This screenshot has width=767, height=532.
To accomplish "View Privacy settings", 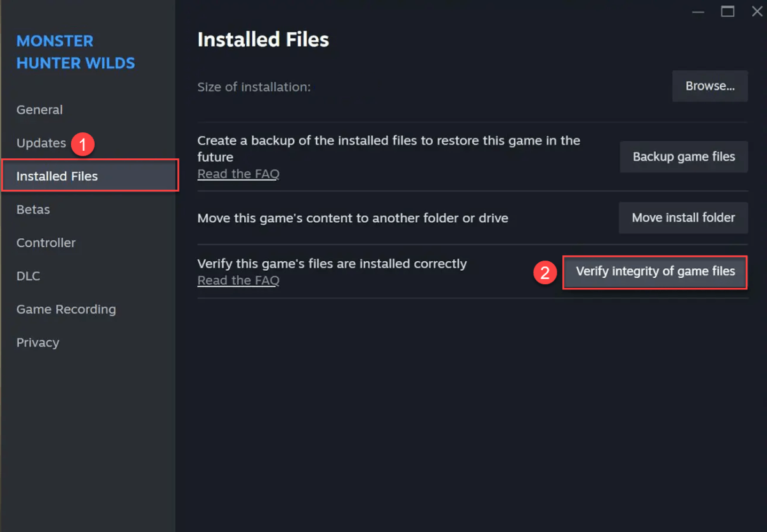I will pos(37,342).
